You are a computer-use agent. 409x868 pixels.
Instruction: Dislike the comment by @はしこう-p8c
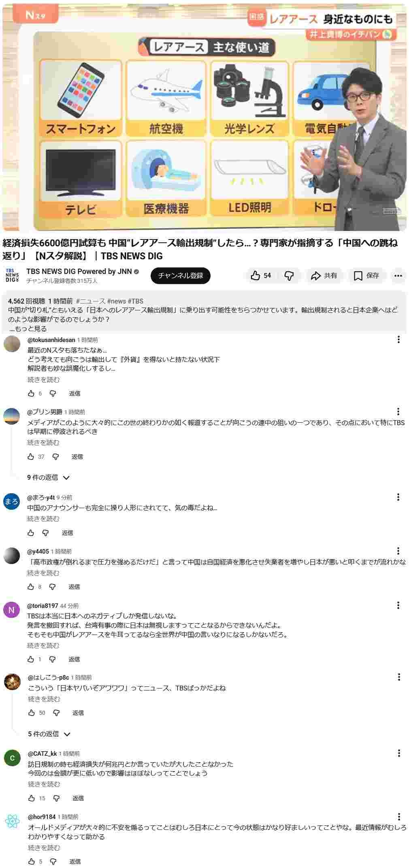click(x=57, y=713)
